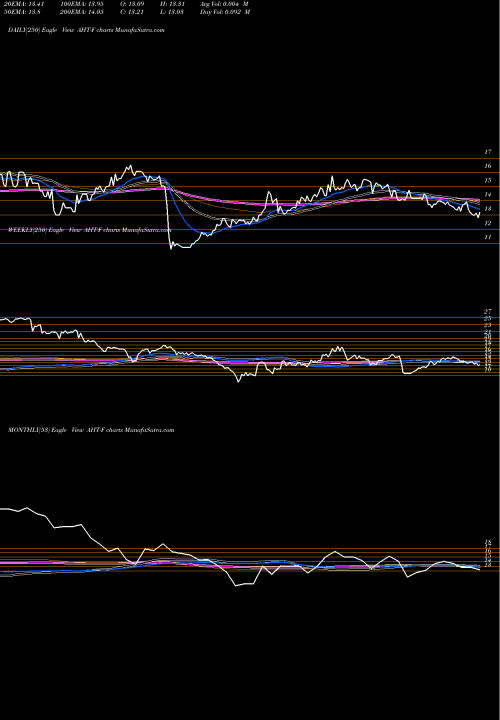
Task: Click the 14 price label on daily axis
Action: tap(488, 195)
